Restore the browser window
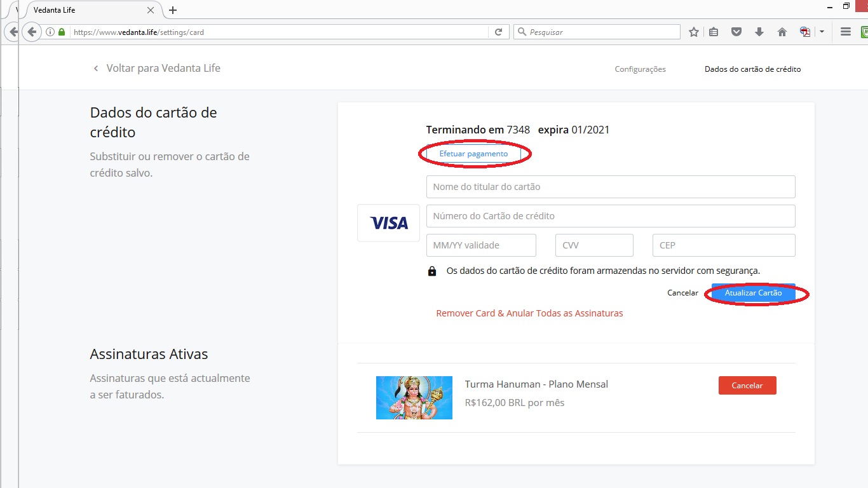This screenshot has height=488, width=868. pyautogui.click(x=846, y=6)
